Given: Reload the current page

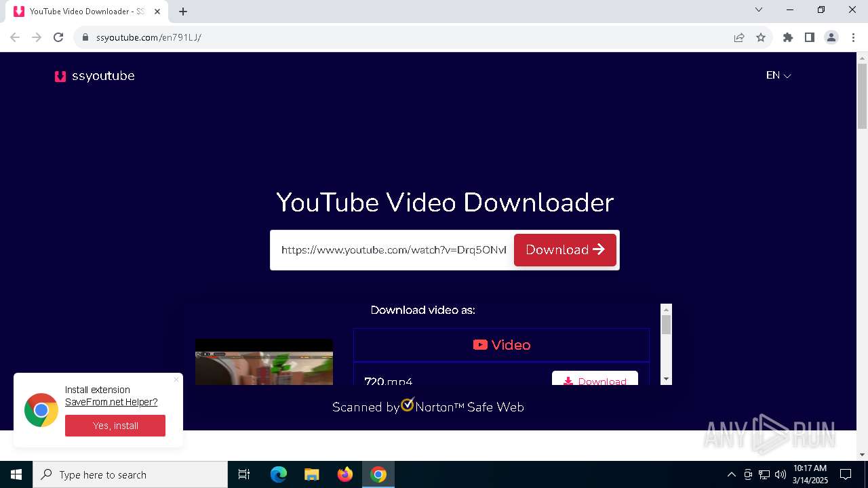Looking at the screenshot, I should pos(58,37).
